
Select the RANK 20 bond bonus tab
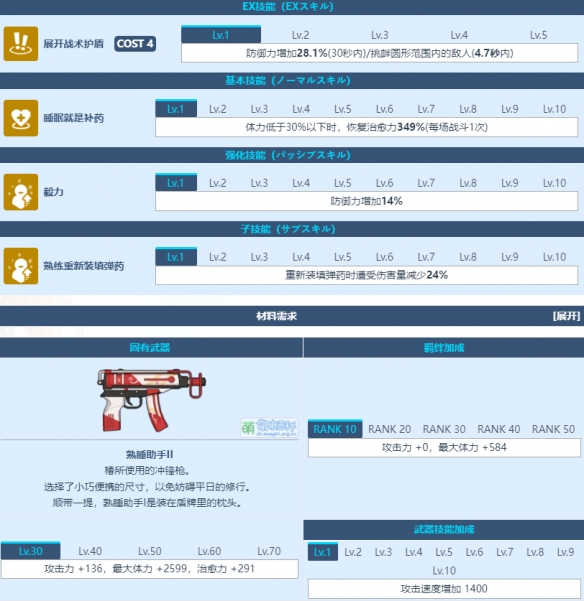click(x=389, y=429)
